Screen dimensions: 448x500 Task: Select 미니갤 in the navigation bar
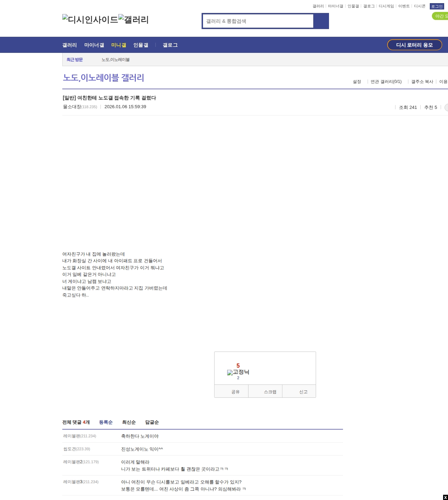(119, 45)
